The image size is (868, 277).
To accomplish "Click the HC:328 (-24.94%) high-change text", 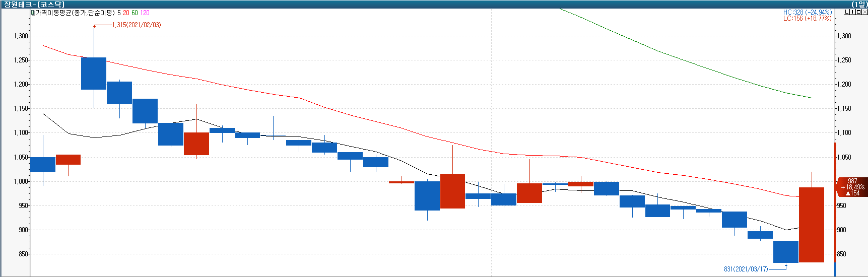I will pos(807,12).
